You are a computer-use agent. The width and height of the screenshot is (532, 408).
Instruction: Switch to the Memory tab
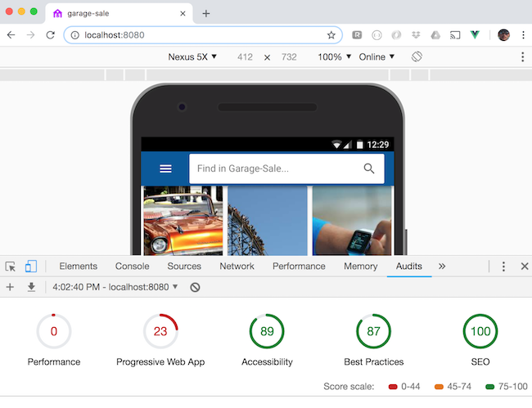(x=361, y=267)
